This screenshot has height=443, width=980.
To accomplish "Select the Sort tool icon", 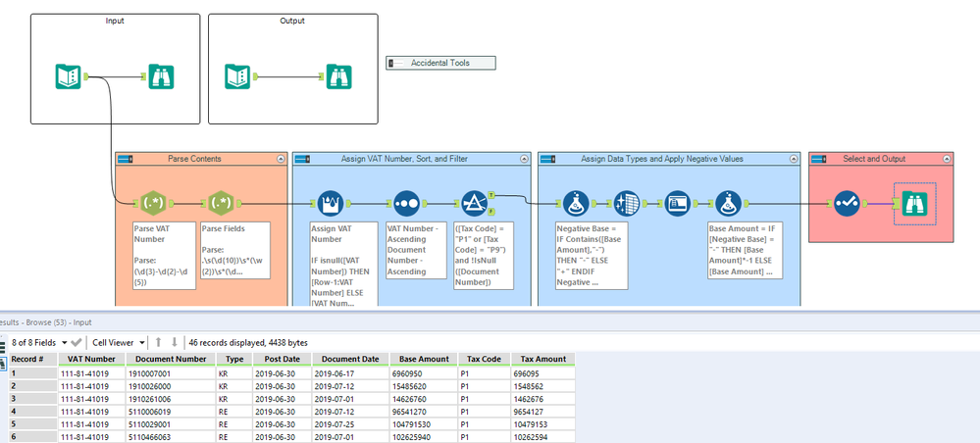I will (406, 203).
